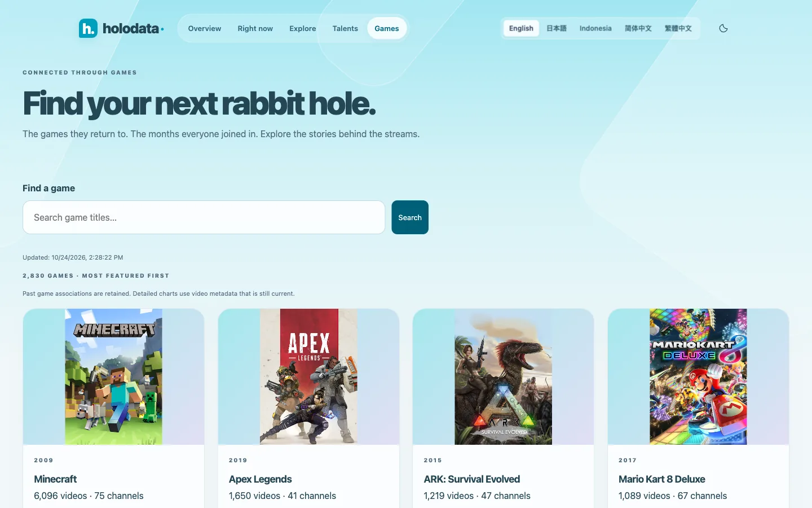Open the Overview nav tab
Viewport: 812px width, 508px height.
[205, 28]
